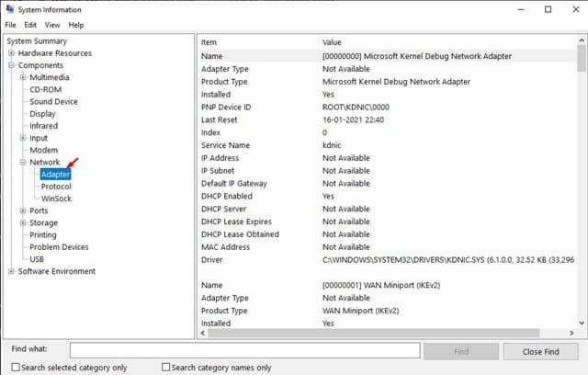Expand the Multimedia node
This screenshot has height=375, width=588.
click(x=23, y=77)
